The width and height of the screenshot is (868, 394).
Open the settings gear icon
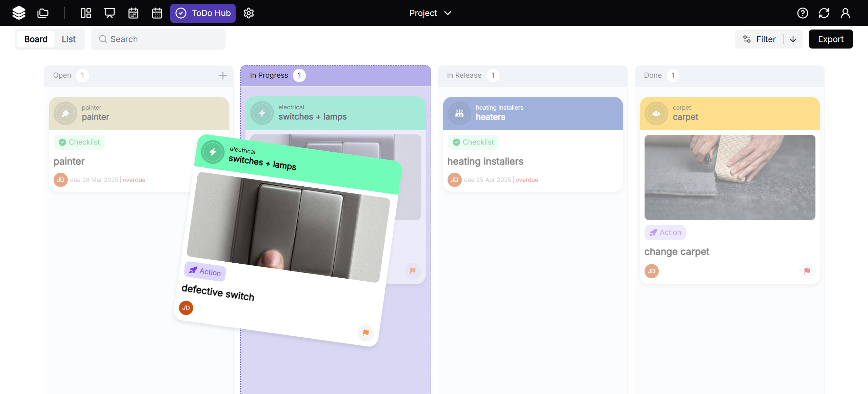point(249,13)
